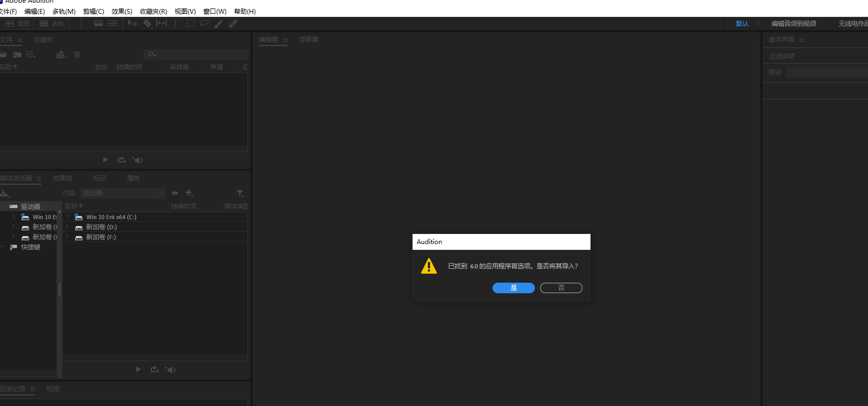Open the 多轨(M) menu
Viewport: 868px width, 406px height.
(x=64, y=11)
